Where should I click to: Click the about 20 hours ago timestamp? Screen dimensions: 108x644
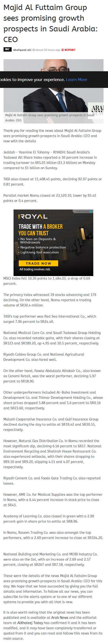(48, 50)
